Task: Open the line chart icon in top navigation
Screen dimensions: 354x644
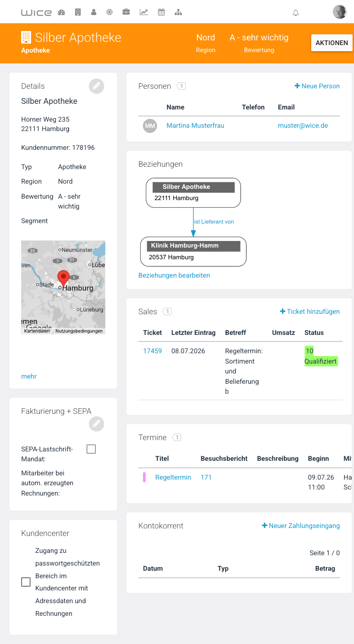Action: pos(144,13)
